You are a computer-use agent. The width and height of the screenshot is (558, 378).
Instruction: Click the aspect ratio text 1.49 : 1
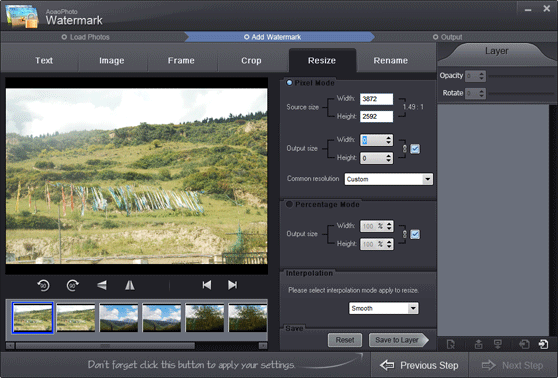[413, 107]
